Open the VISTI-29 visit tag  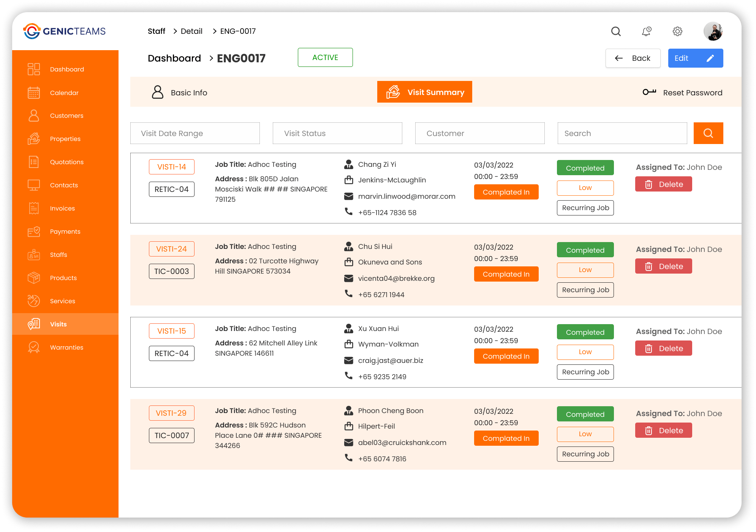tap(172, 413)
